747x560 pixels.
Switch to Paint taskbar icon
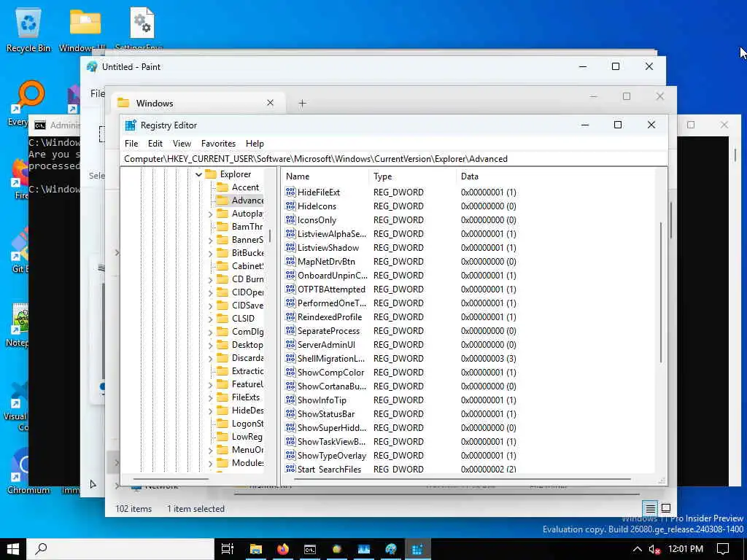pos(391,549)
